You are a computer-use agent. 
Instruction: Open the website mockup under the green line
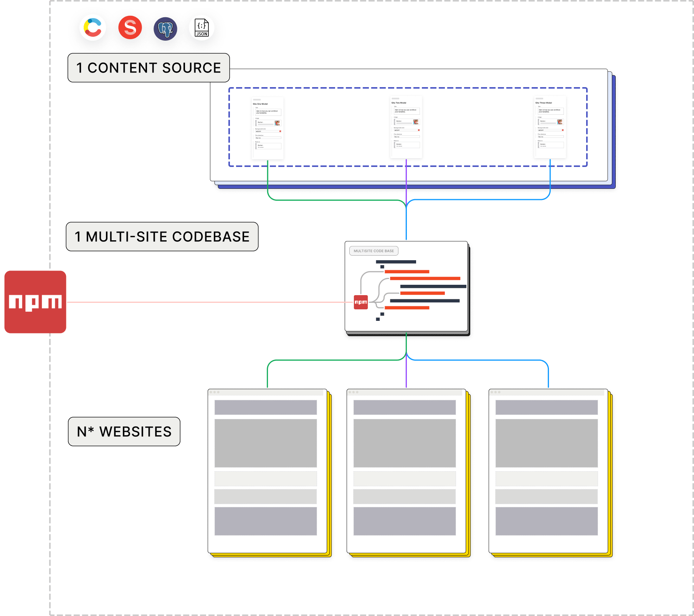(x=268, y=471)
